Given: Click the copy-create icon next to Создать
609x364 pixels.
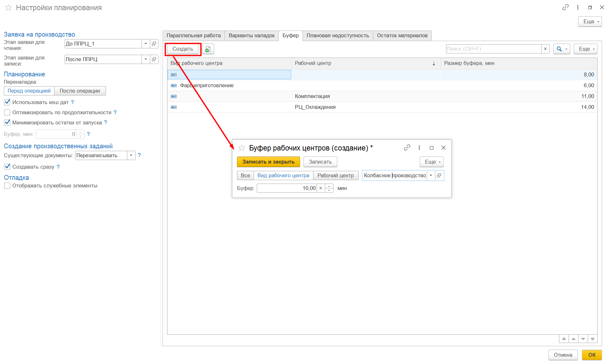Looking at the screenshot, I should (x=208, y=49).
